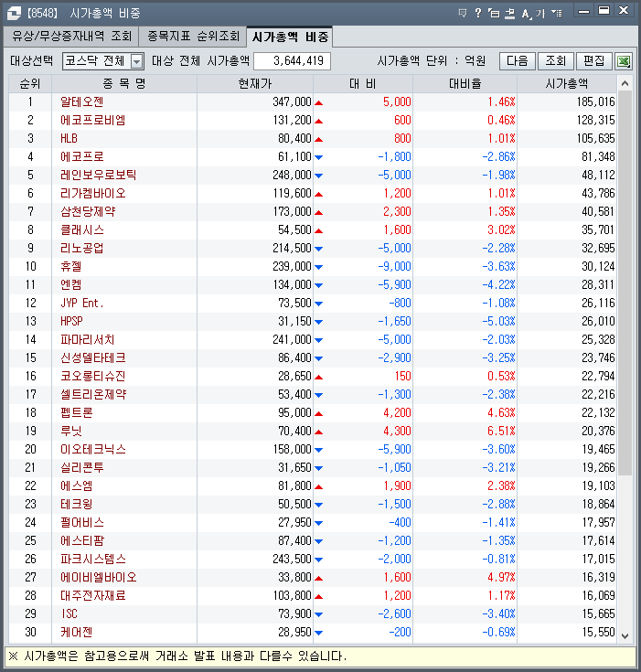This screenshot has width=641, height=672.
Task: Select stock 에코프로비엠
Action: (93, 120)
